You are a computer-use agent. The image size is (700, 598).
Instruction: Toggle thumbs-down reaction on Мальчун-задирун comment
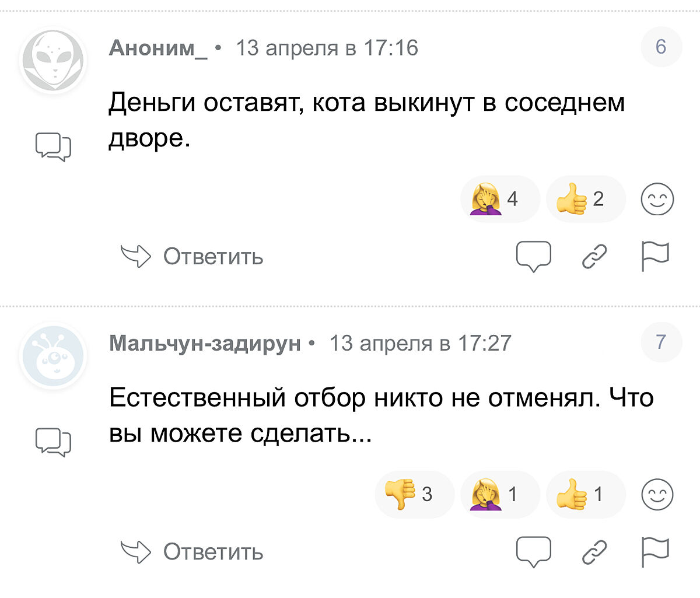[x=414, y=494]
